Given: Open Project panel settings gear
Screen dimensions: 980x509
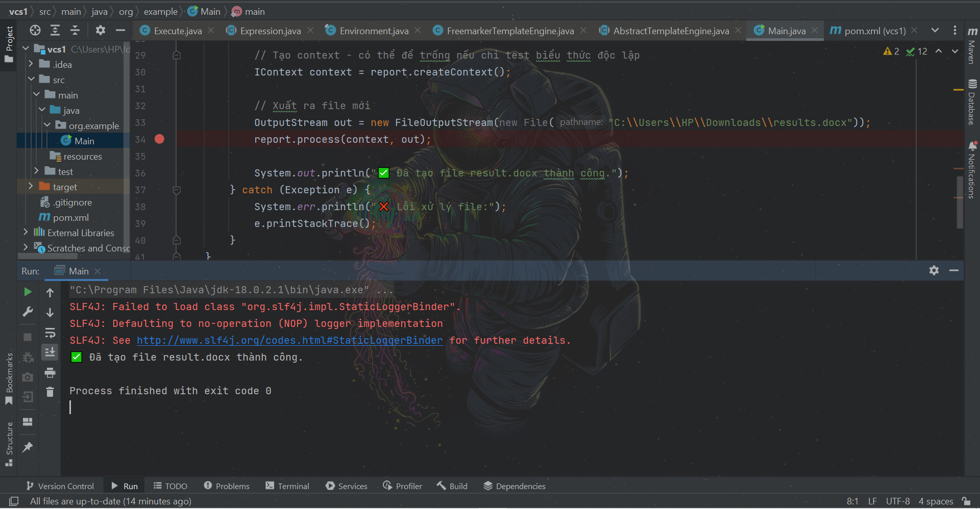Looking at the screenshot, I should [x=100, y=31].
